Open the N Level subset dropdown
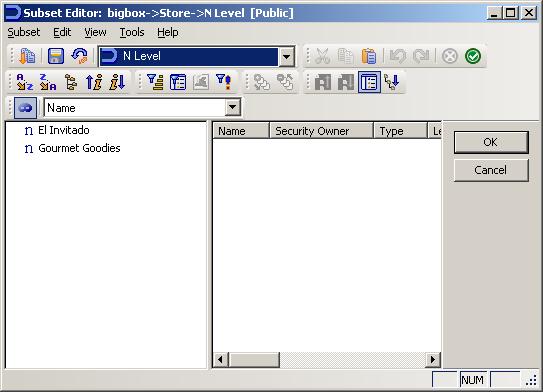 (x=286, y=56)
